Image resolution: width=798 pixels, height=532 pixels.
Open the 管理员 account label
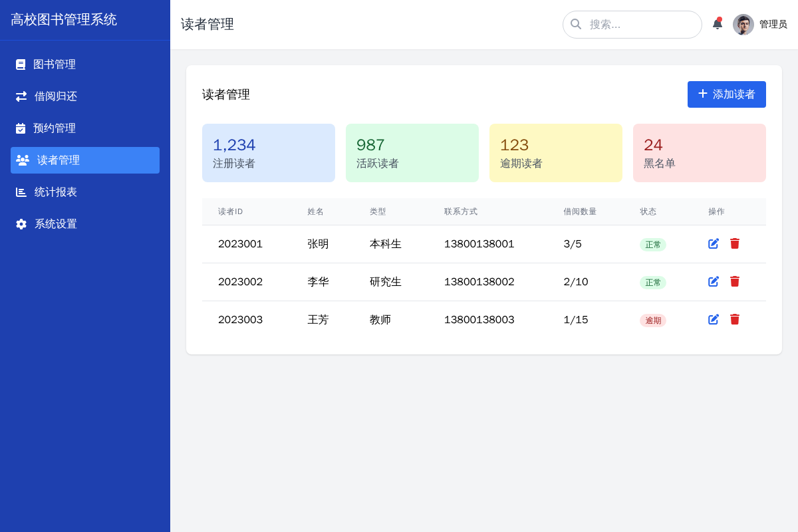773,24
